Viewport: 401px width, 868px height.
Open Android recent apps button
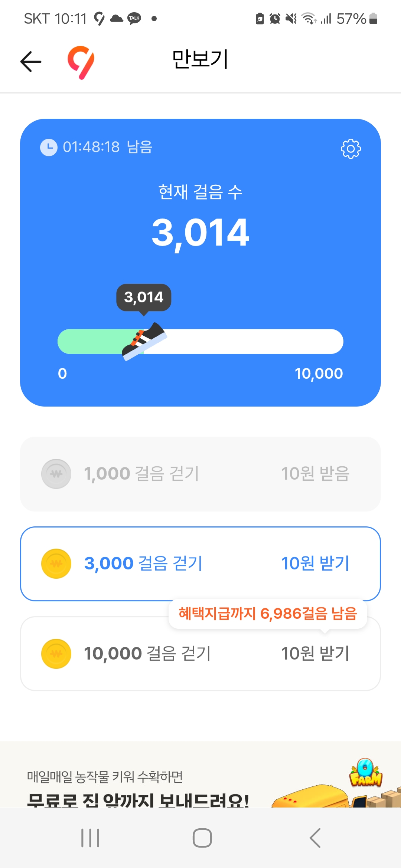coord(90,838)
